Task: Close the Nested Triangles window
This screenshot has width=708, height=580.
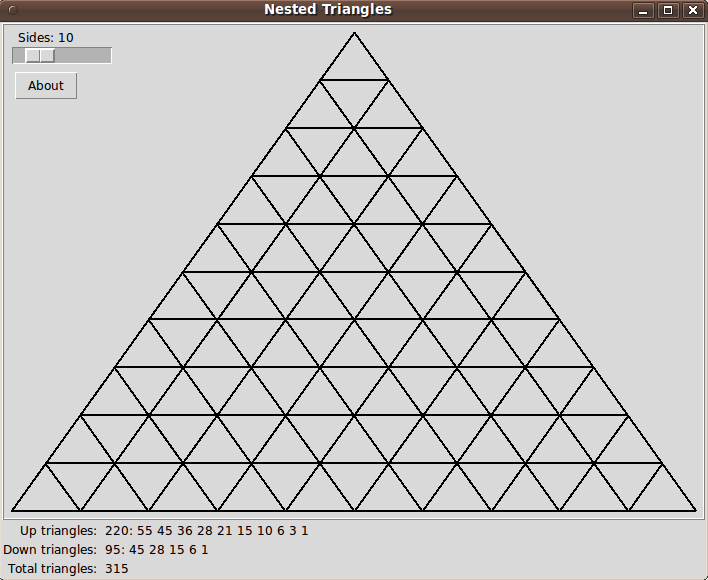Action: pos(693,10)
